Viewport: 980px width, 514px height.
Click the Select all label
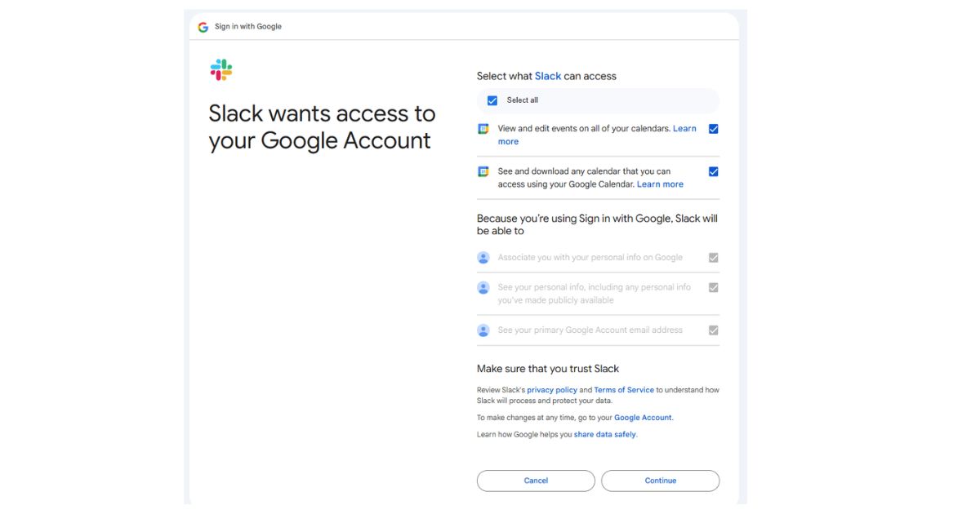tap(523, 100)
